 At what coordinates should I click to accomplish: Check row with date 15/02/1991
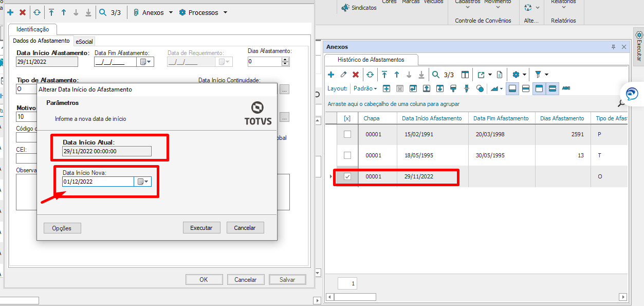coord(347,134)
